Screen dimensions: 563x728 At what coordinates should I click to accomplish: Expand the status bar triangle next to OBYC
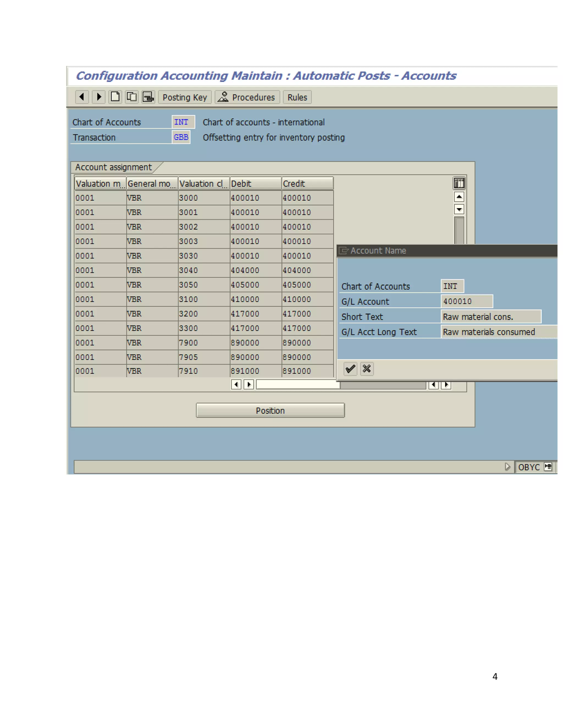[507, 467]
